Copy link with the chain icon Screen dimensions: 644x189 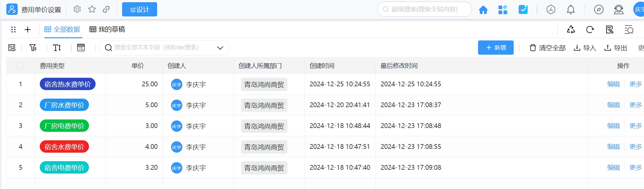coord(106,9)
